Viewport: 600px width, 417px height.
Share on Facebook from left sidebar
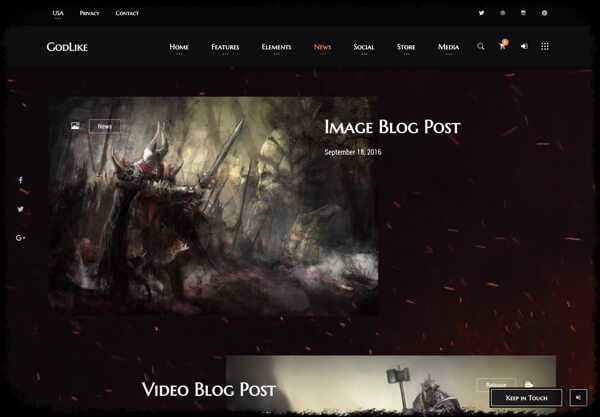point(21,180)
